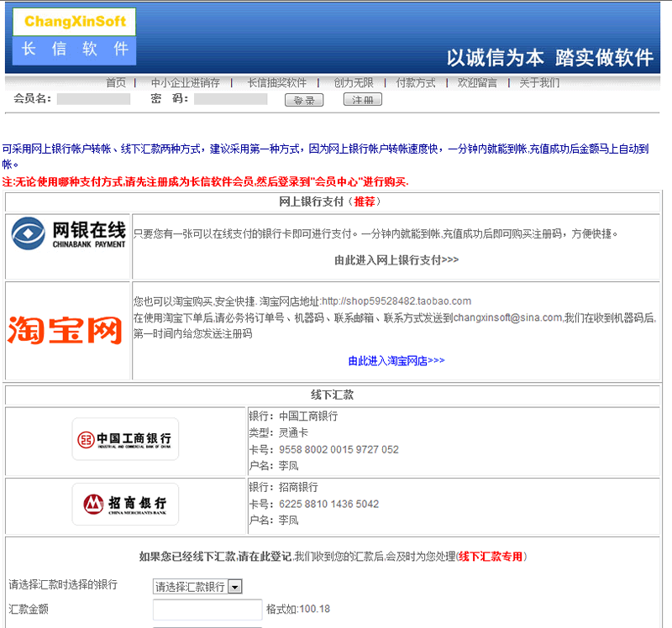Click the 户名: 李凤 text under 招商银行
The height and width of the screenshot is (628, 672).
click(274, 520)
